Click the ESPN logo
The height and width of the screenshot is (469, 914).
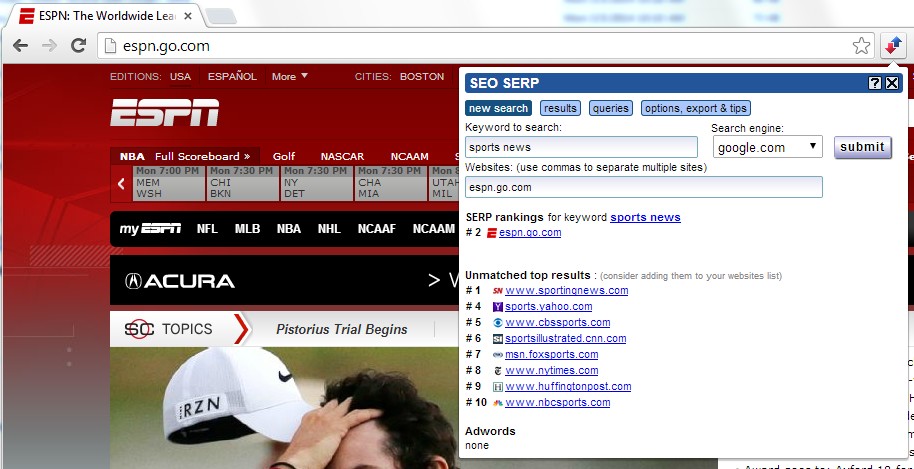point(165,112)
